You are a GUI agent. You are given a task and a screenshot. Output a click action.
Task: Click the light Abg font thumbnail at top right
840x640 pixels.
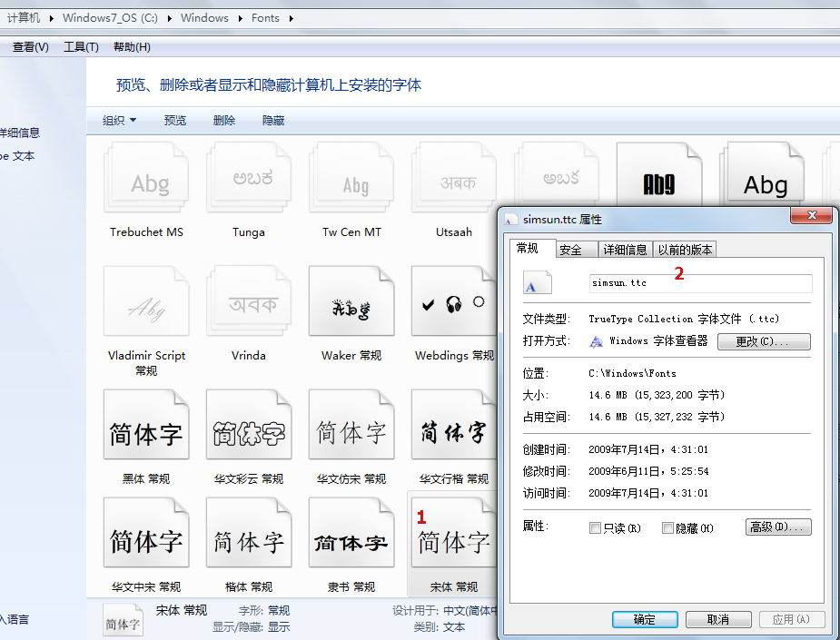click(762, 174)
